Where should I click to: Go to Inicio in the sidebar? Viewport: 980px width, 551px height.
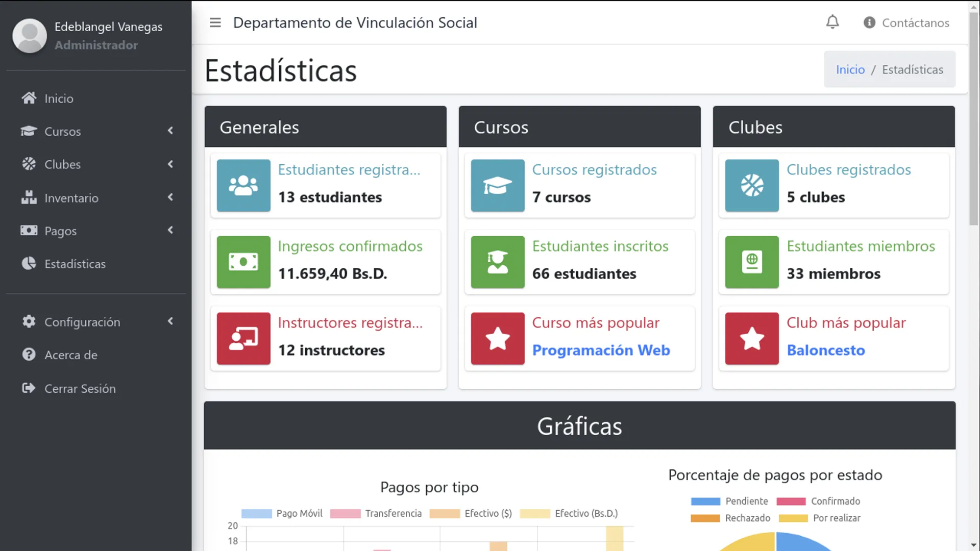click(96, 98)
